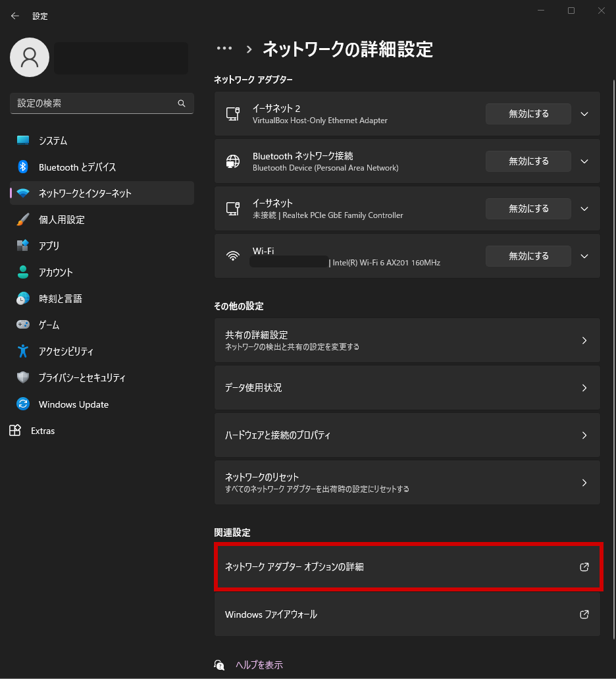The width and height of the screenshot is (616, 679).
Task: Open the システム settings category
Action: click(53, 141)
